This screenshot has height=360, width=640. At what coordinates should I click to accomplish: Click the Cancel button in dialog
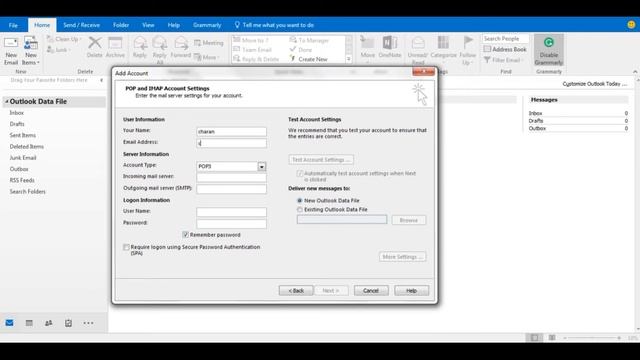coord(371,291)
